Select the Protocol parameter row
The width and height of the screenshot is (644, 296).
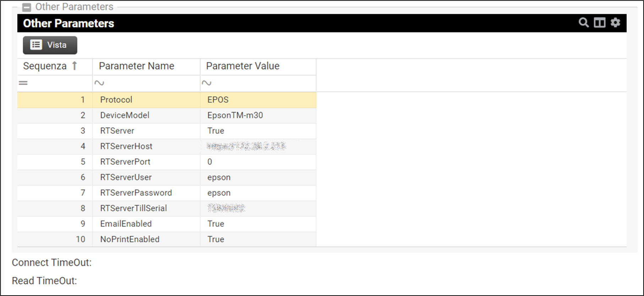(x=116, y=100)
